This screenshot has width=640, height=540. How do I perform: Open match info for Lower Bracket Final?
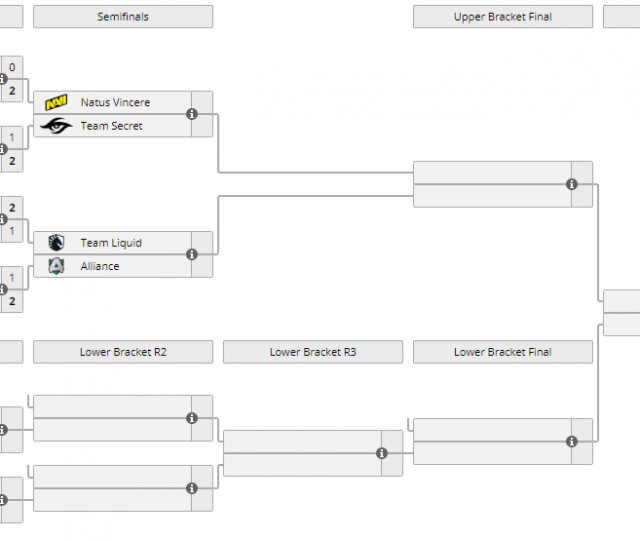(x=572, y=442)
